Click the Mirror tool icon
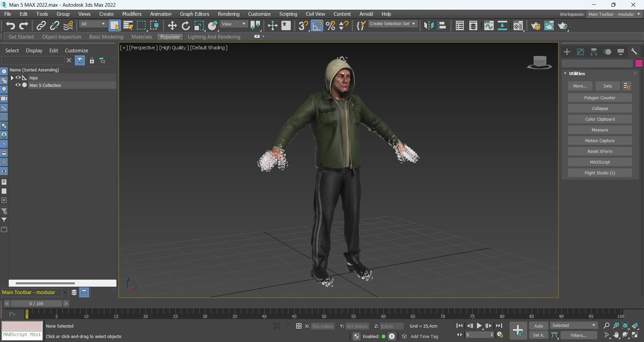This screenshot has height=342, width=644. click(x=429, y=26)
